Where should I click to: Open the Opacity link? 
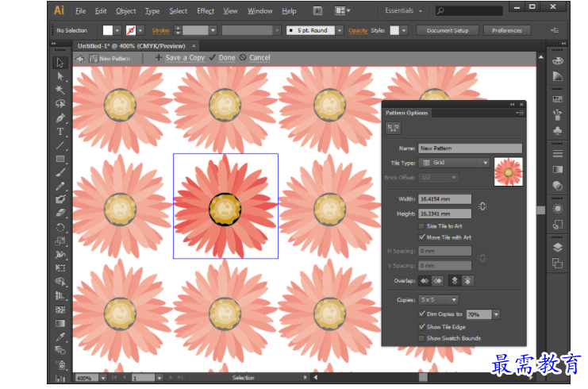coord(358,30)
